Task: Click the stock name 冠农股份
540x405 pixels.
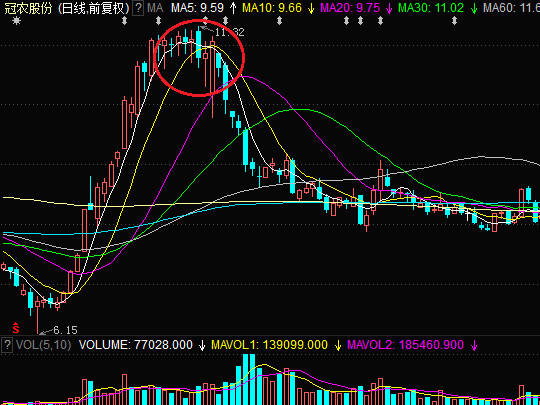Action: click(x=27, y=8)
